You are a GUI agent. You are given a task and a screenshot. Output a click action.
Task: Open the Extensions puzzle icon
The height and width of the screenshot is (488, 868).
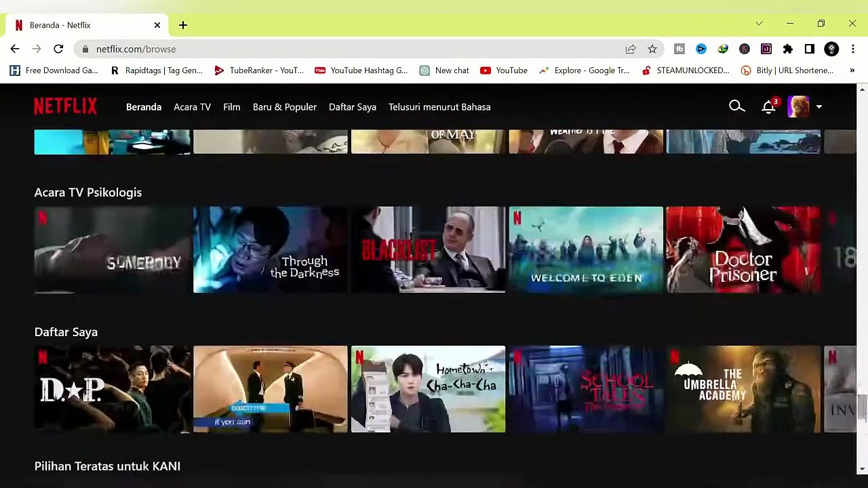coord(788,49)
